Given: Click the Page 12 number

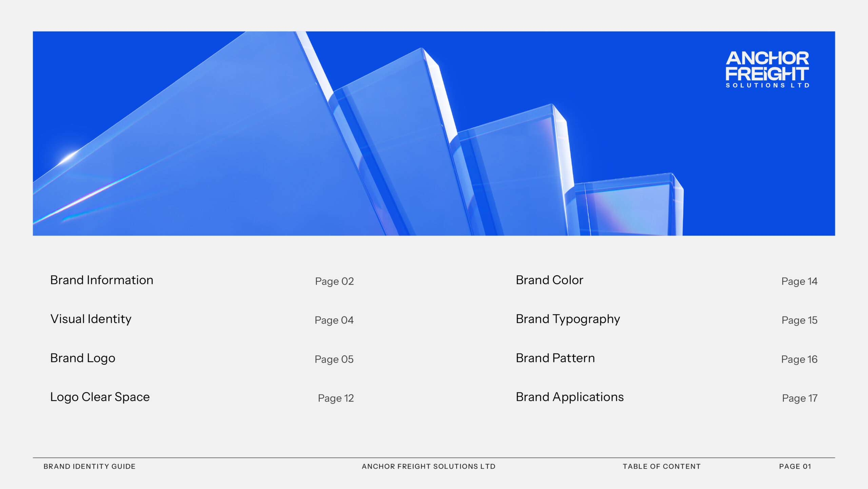Looking at the screenshot, I should (x=336, y=398).
